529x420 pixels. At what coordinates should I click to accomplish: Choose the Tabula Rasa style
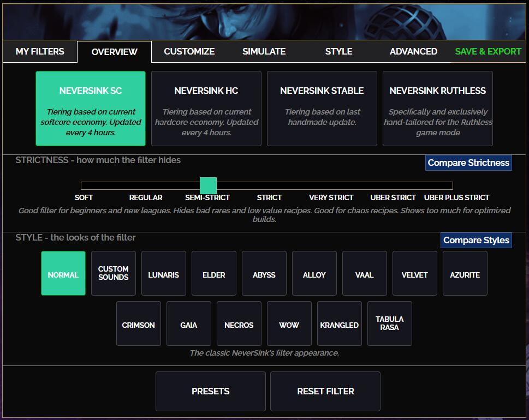pos(390,323)
